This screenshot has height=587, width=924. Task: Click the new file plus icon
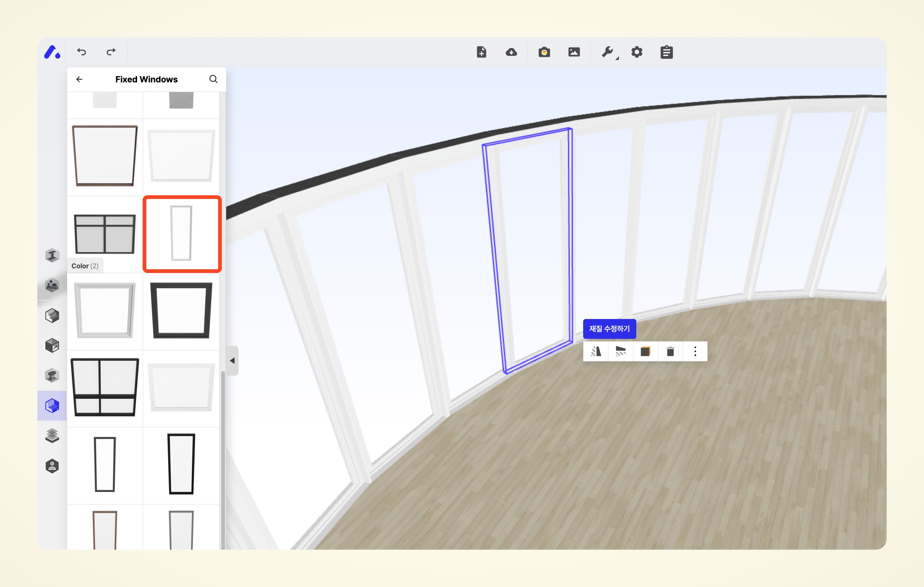tap(481, 52)
